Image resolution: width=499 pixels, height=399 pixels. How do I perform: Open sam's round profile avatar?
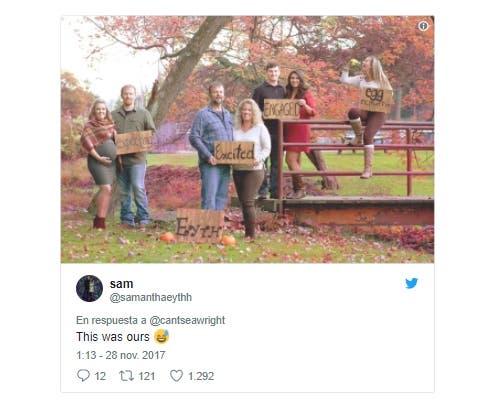click(x=89, y=289)
